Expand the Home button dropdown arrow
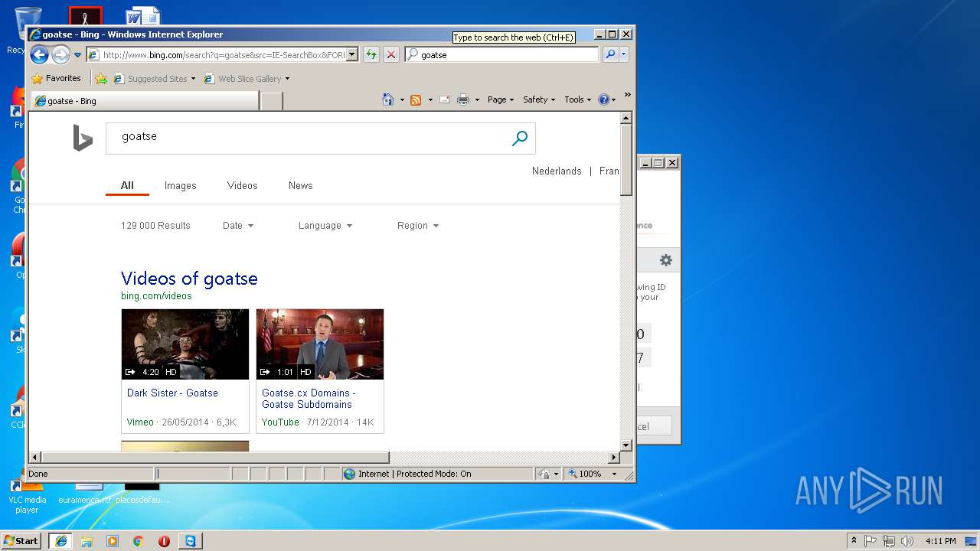The width and height of the screenshot is (980, 551). (402, 99)
